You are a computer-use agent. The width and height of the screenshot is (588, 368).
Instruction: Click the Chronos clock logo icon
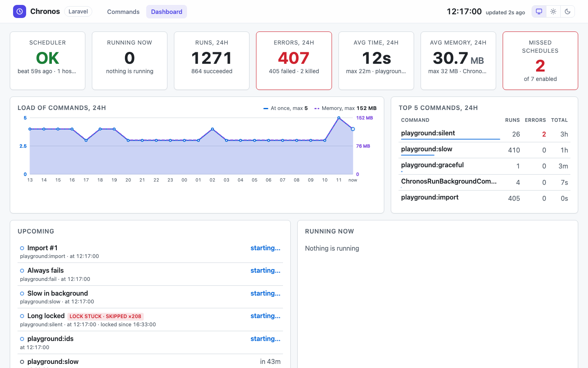(20, 11)
